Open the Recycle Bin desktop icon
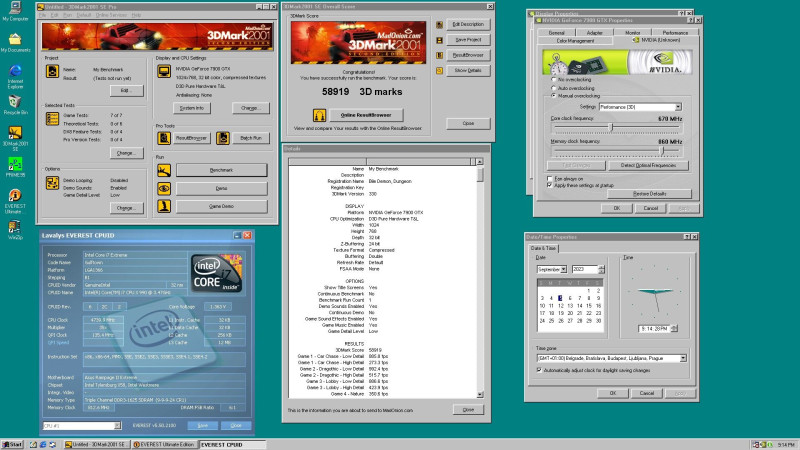800x450 pixels. [x=15, y=105]
